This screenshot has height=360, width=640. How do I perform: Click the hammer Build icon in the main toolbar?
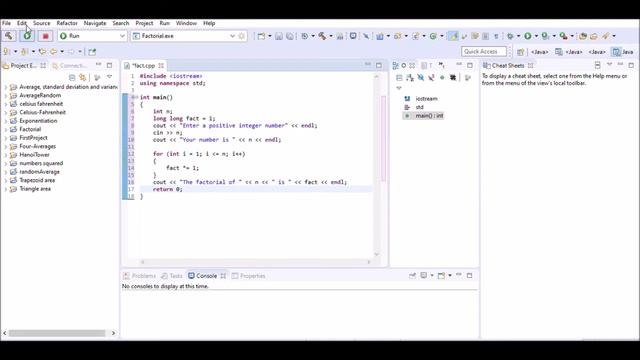click(322, 36)
